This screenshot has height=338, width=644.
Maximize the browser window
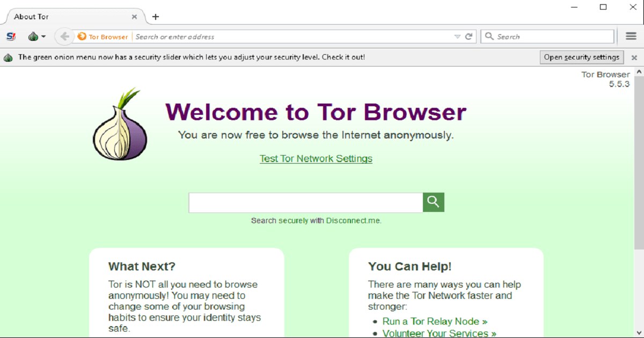[603, 7]
